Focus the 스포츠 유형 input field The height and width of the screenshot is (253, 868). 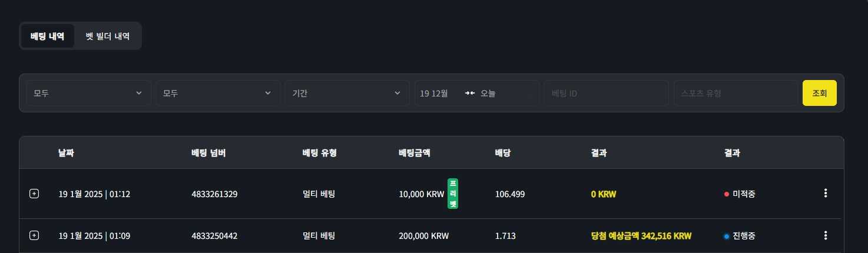pyautogui.click(x=736, y=93)
